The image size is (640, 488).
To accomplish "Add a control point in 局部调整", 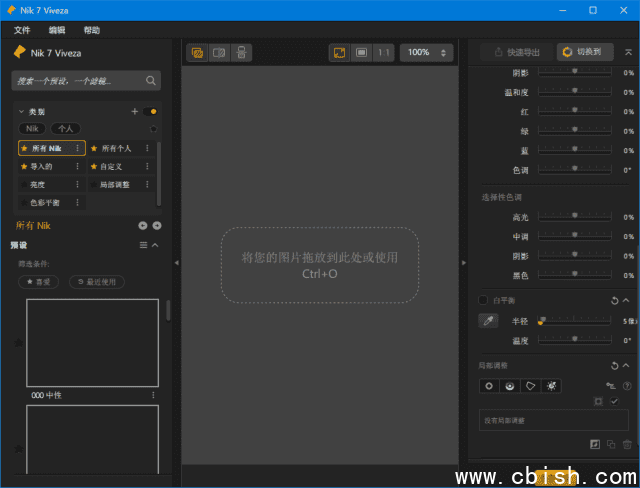I will [x=489, y=385].
